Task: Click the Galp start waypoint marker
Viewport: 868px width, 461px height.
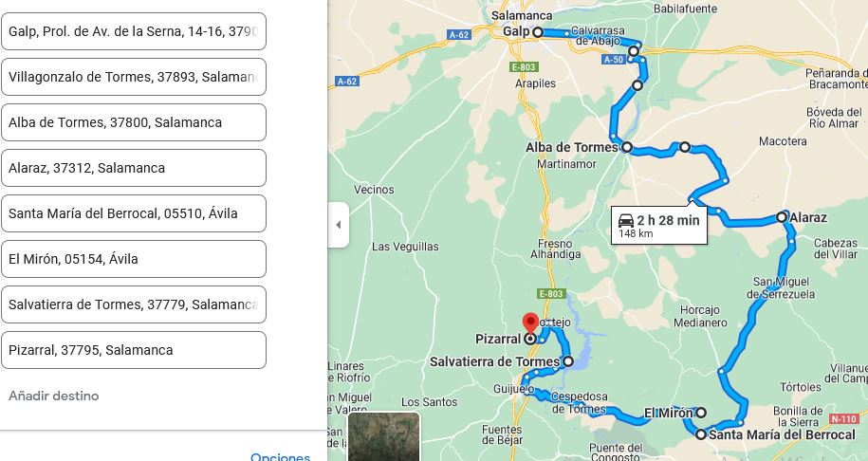Action: point(537,32)
